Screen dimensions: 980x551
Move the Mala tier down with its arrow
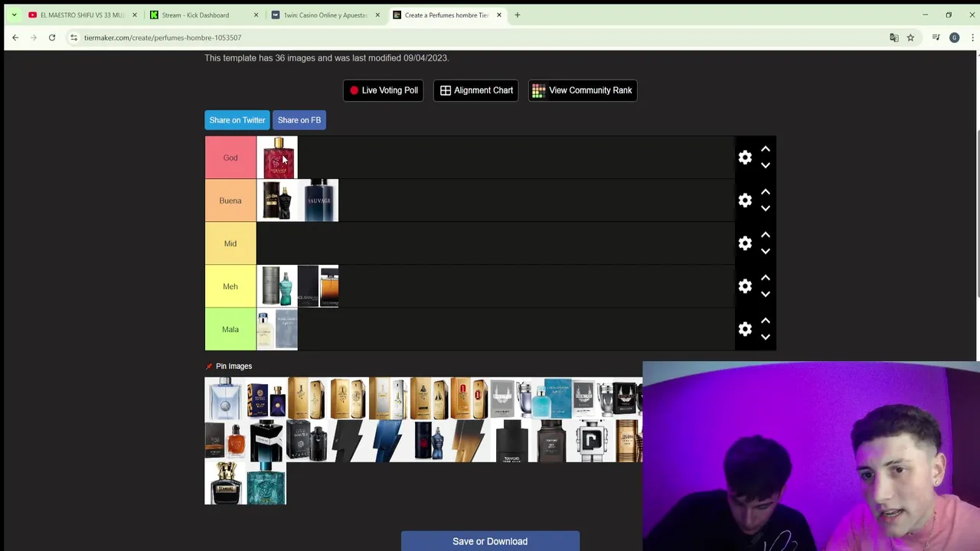point(765,337)
